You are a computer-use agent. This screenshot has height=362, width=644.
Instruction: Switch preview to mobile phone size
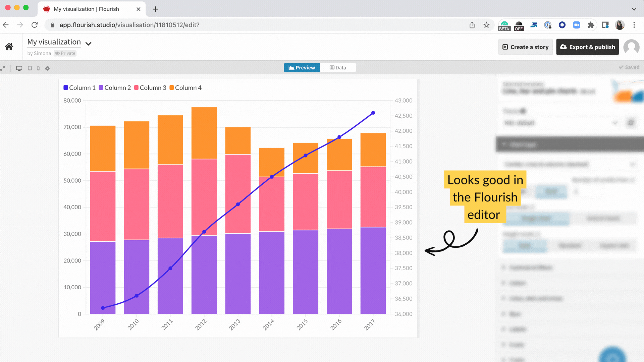click(38, 68)
